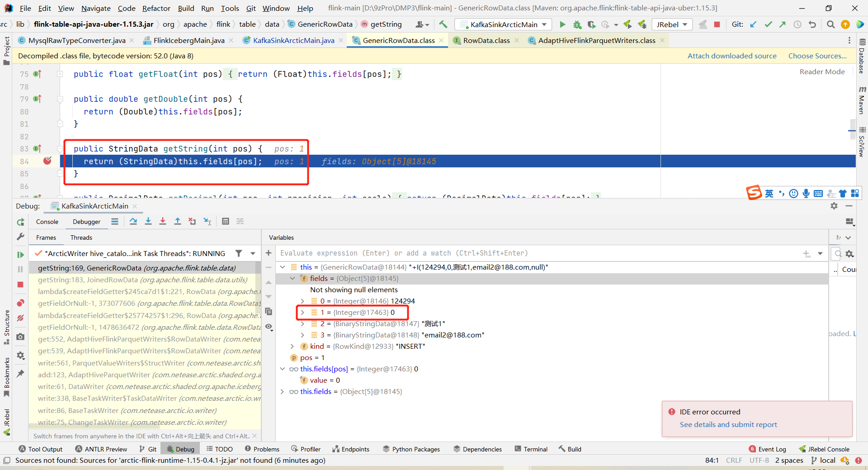Switch to RowData.class editor tab

click(x=486, y=40)
